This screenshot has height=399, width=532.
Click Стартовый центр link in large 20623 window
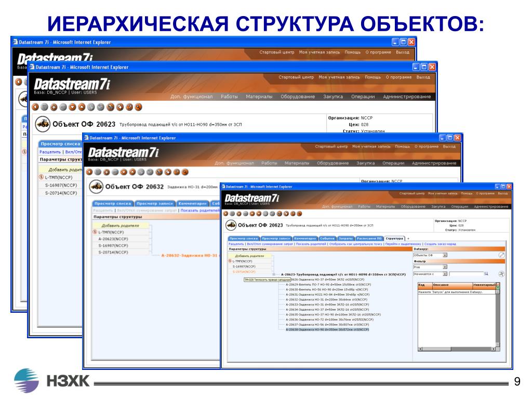click(x=296, y=77)
